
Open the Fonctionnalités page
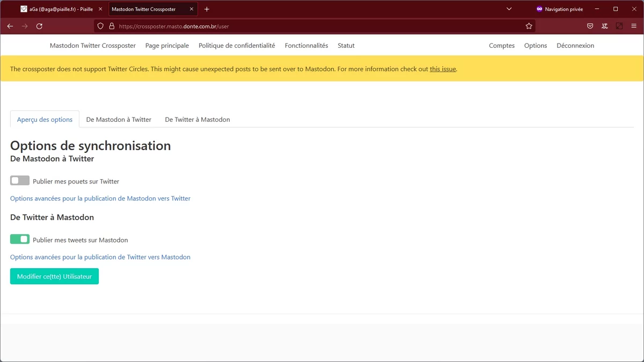coord(306,46)
